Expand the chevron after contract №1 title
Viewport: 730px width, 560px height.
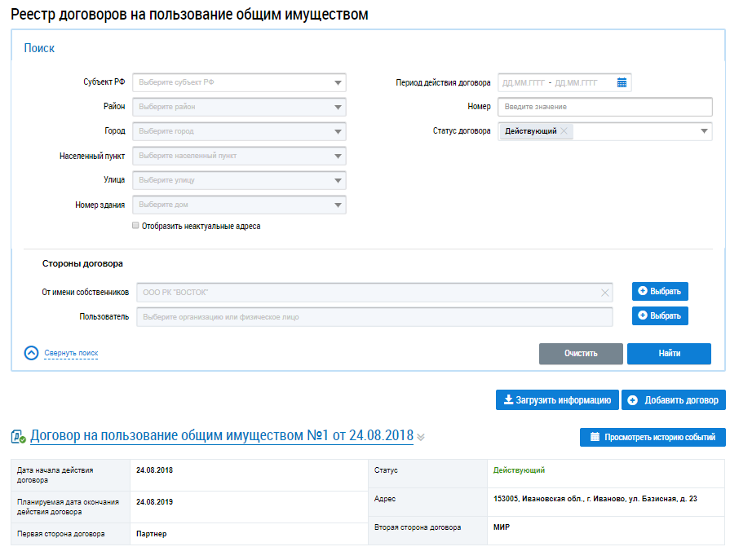(x=421, y=437)
